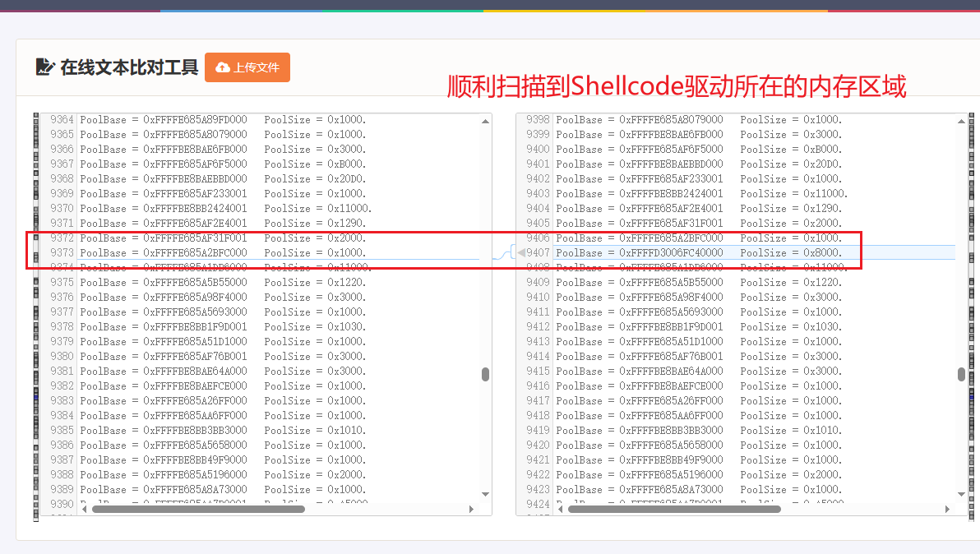
Task: Click PoolSize 0x8000 on right line 9407
Action: 791,253
